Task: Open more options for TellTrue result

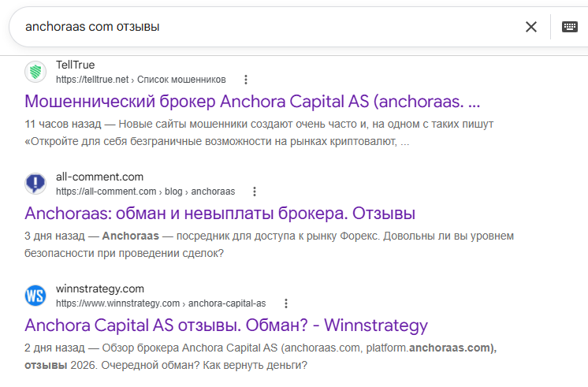Action: point(246,80)
